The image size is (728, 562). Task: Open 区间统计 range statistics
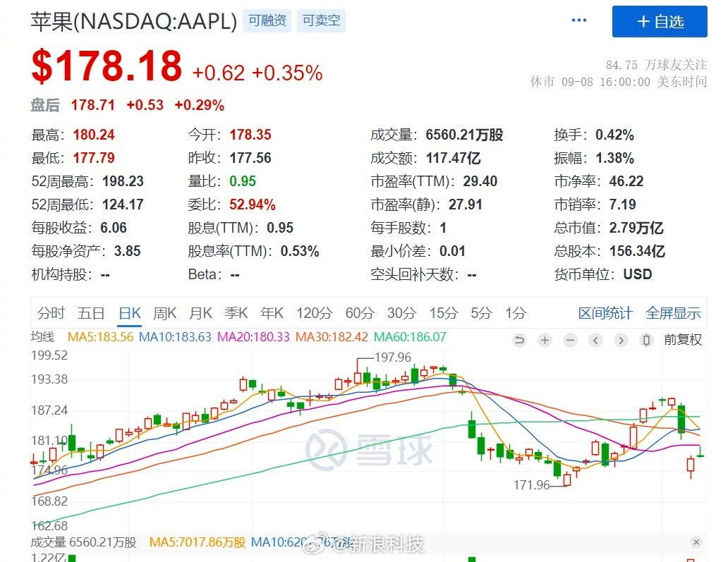point(605,313)
